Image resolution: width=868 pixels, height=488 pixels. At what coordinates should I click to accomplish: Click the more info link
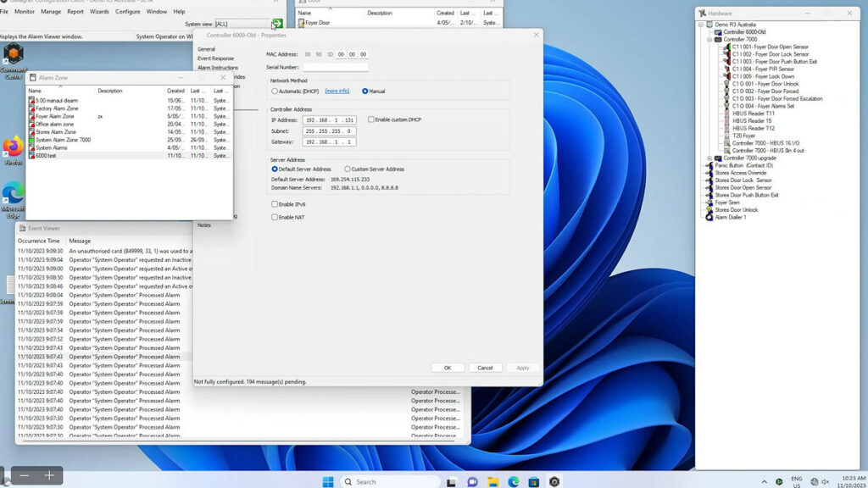pos(337,91)
